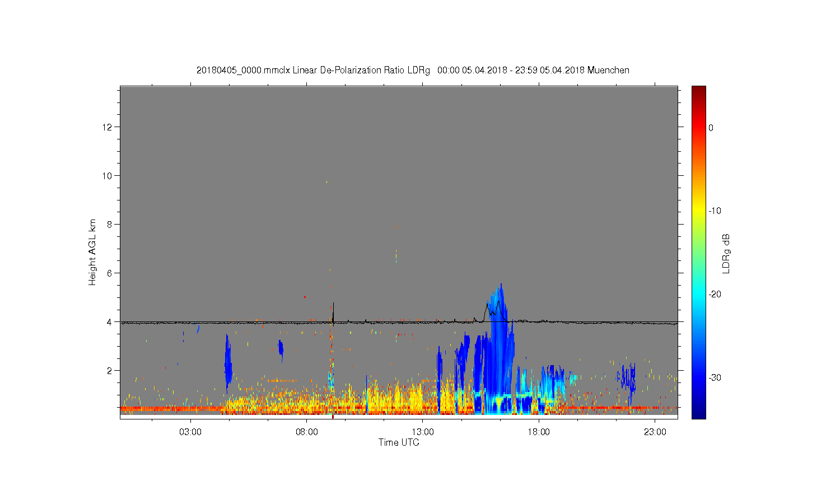Click the 13:00 time tick label

tap(423, 432)
